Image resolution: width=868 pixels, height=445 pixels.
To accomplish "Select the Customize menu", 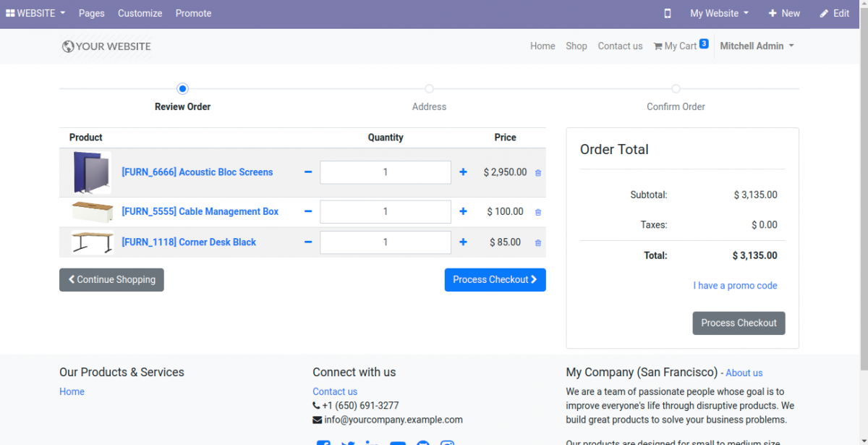I will (x=140, y=13).
